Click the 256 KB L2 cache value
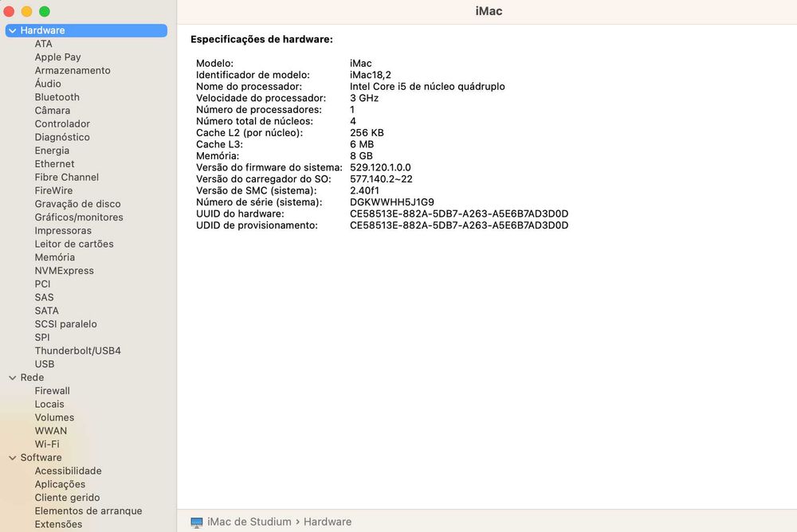 [367, 133]
